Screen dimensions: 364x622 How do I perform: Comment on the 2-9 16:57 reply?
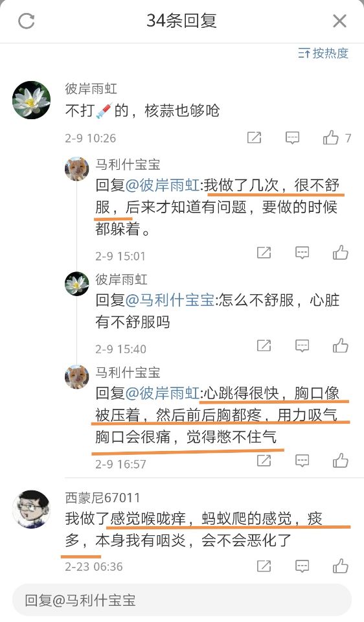(302, 461)
